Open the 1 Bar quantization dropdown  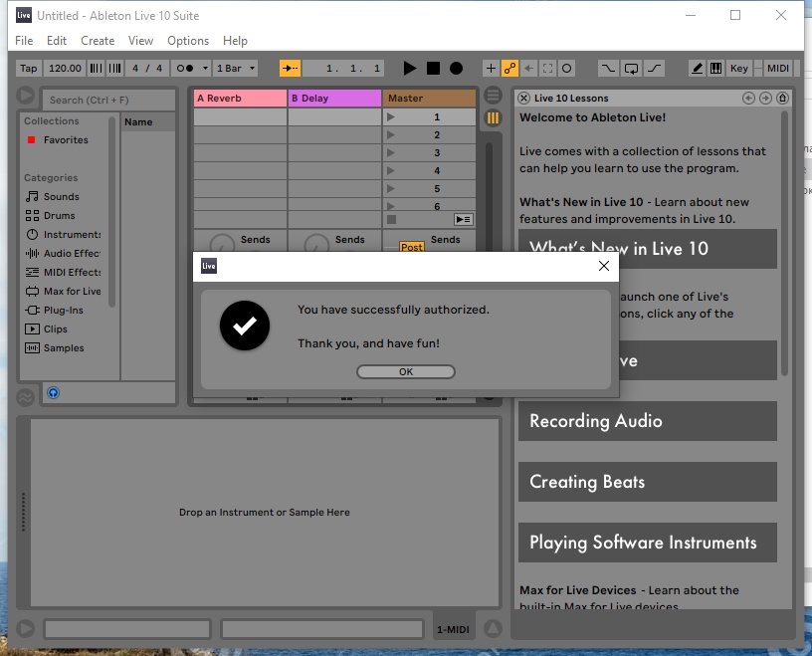click(x=236, y=69)
